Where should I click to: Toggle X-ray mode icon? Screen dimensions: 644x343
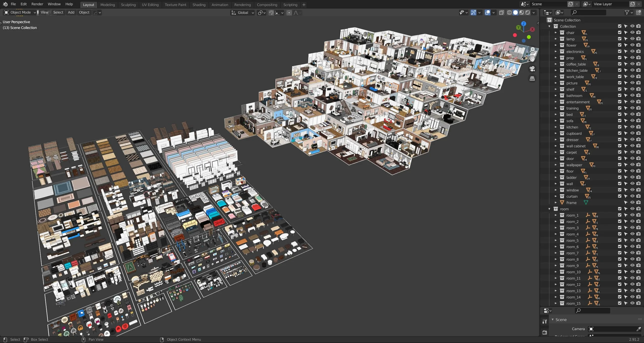(502, 13)
